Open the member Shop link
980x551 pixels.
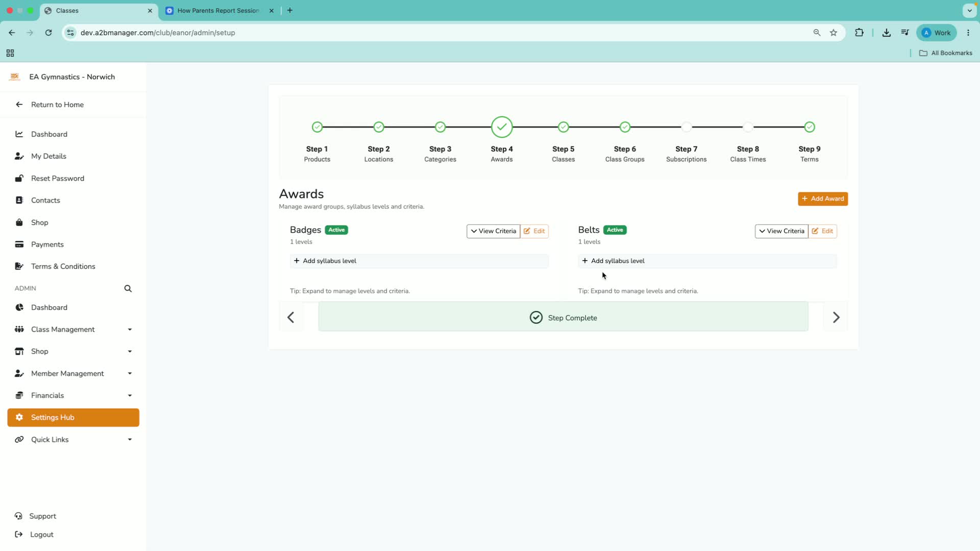(73, 222)
